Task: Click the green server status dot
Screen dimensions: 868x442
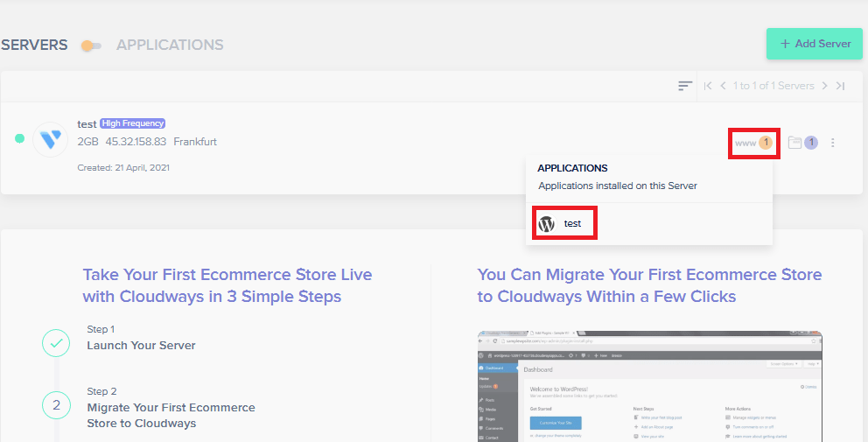Action: (19, 138)
